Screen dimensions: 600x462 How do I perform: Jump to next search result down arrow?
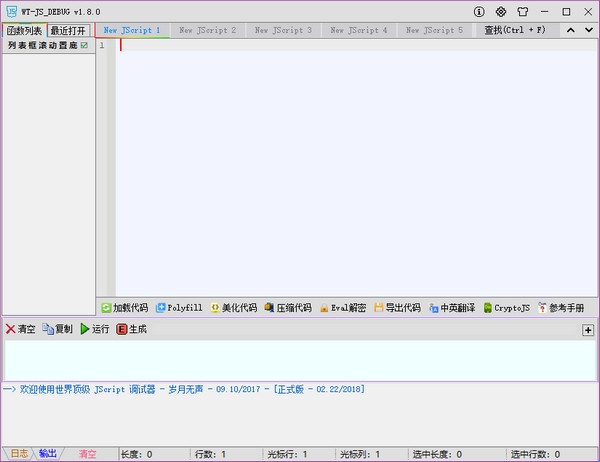click(x=587, y=30)
